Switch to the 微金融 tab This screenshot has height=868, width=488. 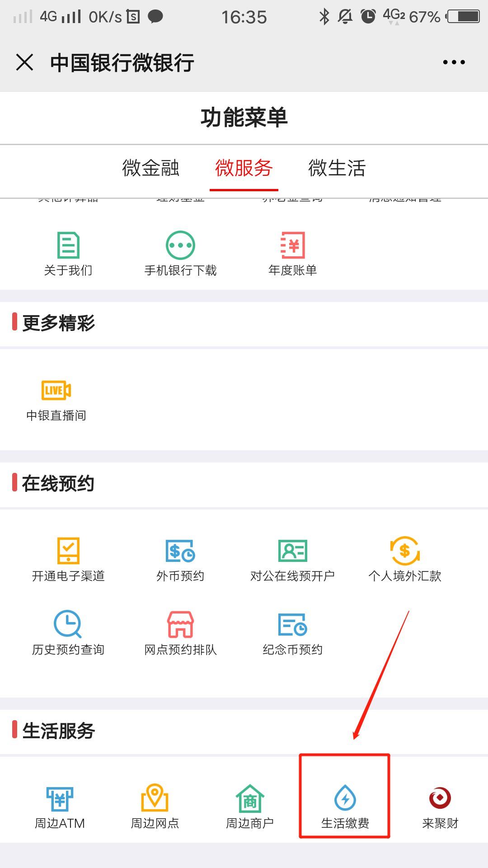click(x=151, y=168)
